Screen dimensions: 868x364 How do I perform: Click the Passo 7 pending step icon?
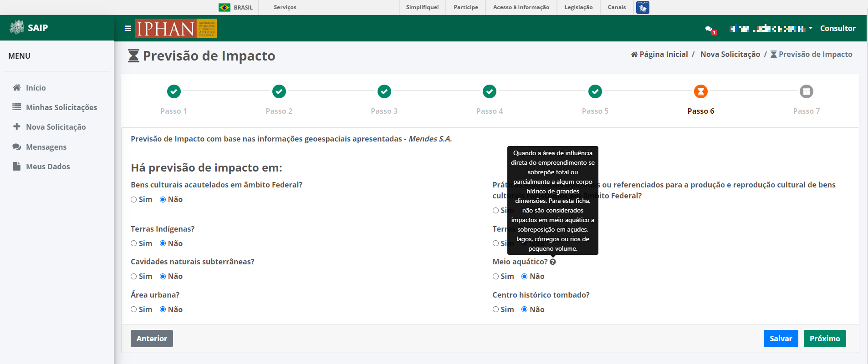click(807, 91)
